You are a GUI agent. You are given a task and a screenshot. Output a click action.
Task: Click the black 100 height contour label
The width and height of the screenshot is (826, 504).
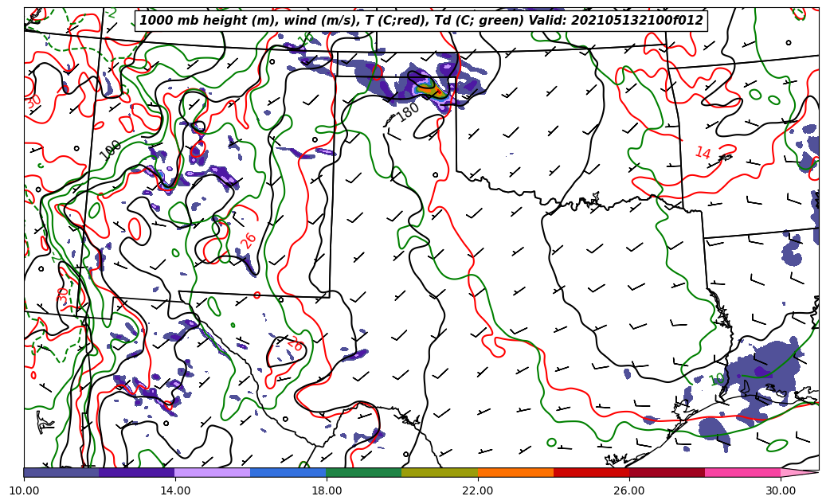(x=111, y=150)
